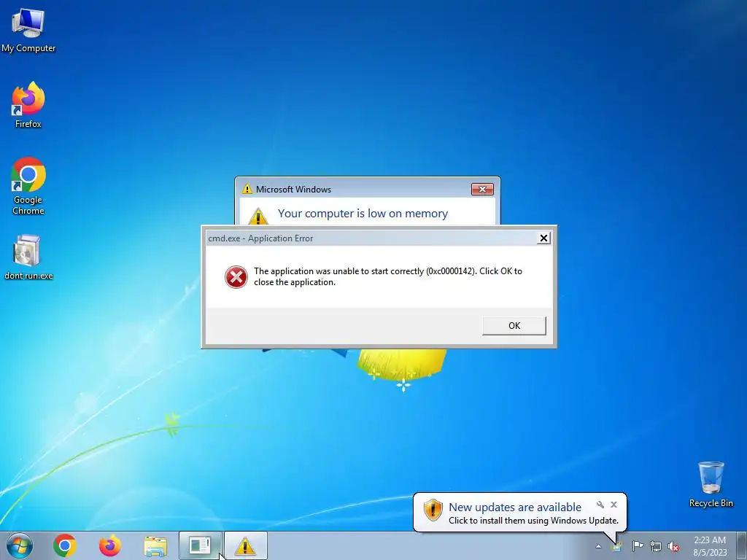Click the Microsoft Windows title bar warning icon
Image resolution: width=747 pixels, height=560 pixels.
pos(247,189)
